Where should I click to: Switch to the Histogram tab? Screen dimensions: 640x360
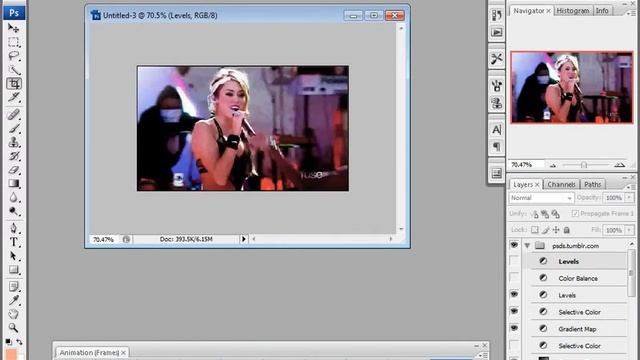tap(573, 11)
